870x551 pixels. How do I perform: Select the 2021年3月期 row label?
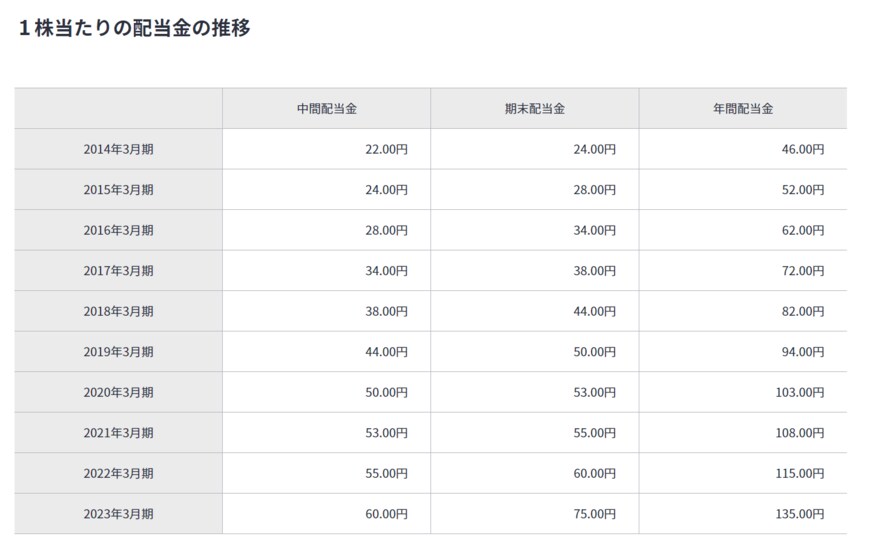[x=118, y=433]
